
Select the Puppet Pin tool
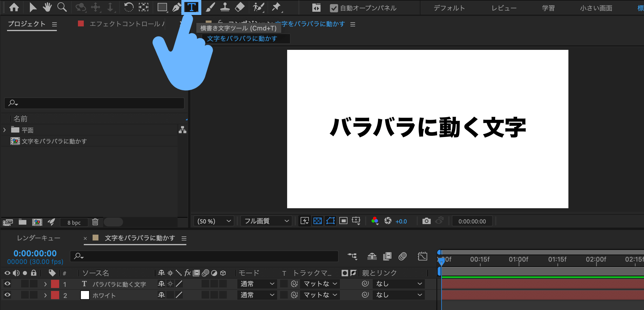(276, 7)
